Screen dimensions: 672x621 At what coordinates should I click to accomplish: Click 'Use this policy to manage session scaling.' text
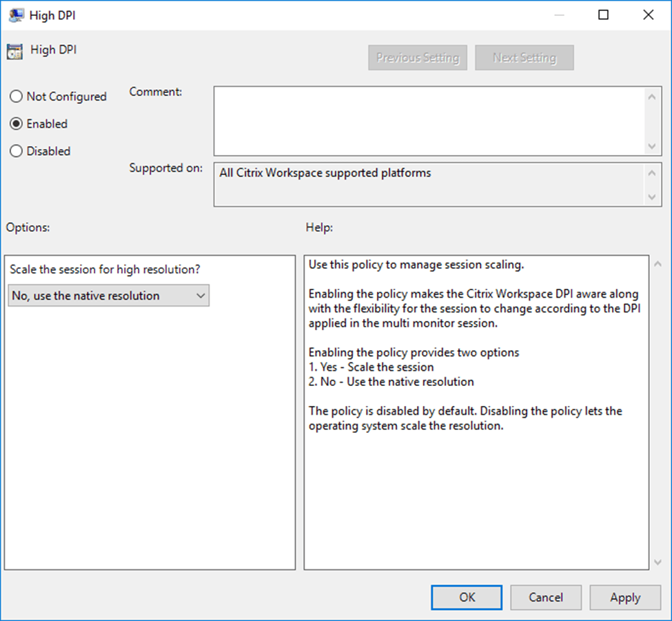[416, 265]
